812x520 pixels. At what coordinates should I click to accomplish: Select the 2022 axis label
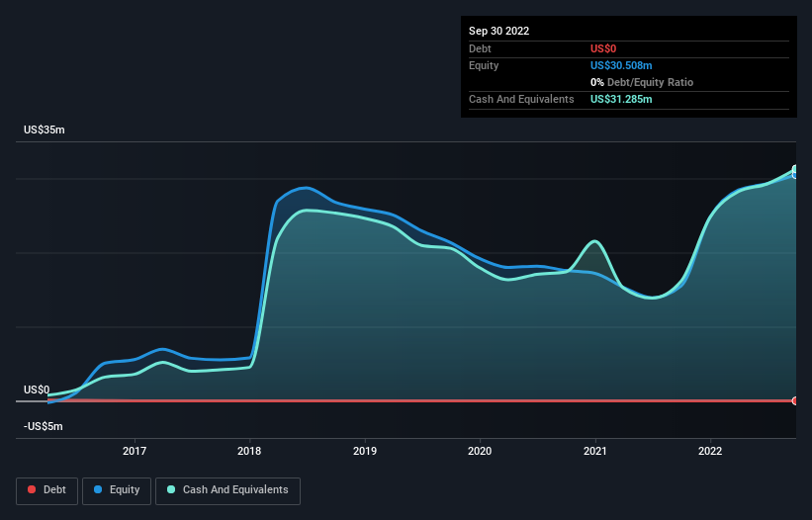[x=710, y=451]
